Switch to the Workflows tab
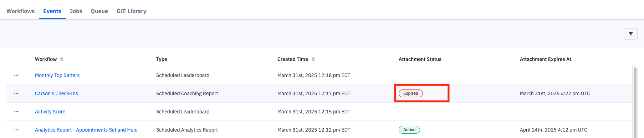The height and width of the screenshot is (138, 644). (x=21, y=11)
